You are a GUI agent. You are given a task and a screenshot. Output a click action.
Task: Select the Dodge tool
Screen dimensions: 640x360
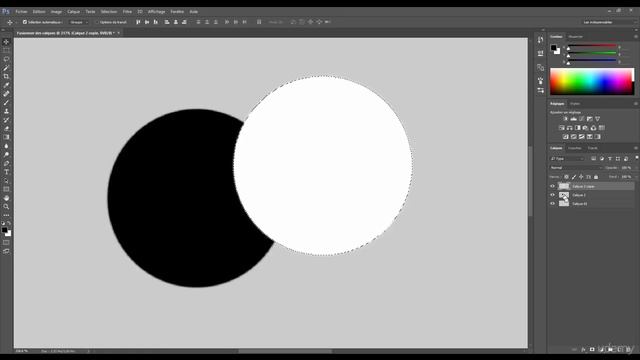point(6,155)
